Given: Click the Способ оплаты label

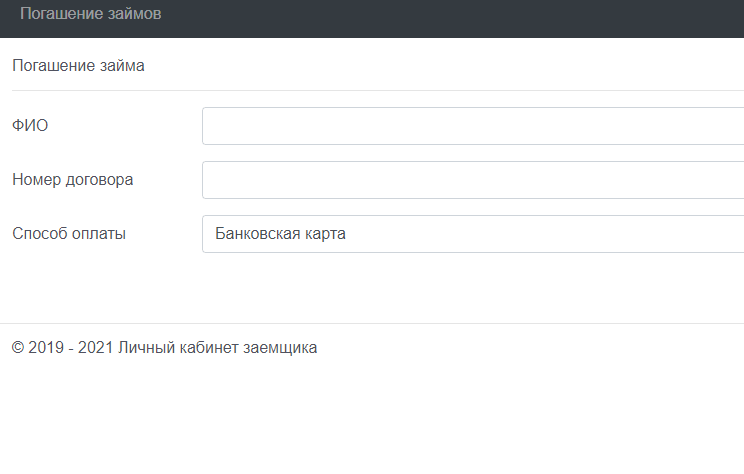Looking at the screenshot, I should pyautogui.click(x=69, y=234).
